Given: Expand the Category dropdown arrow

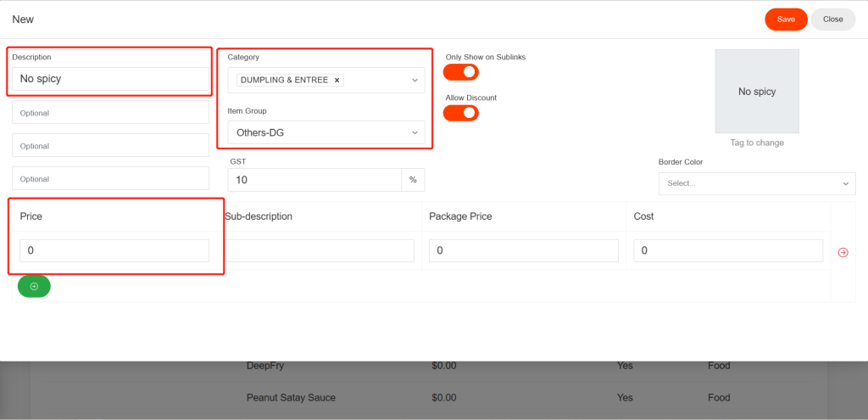Looking at the screenshot, I should [415, 80].
